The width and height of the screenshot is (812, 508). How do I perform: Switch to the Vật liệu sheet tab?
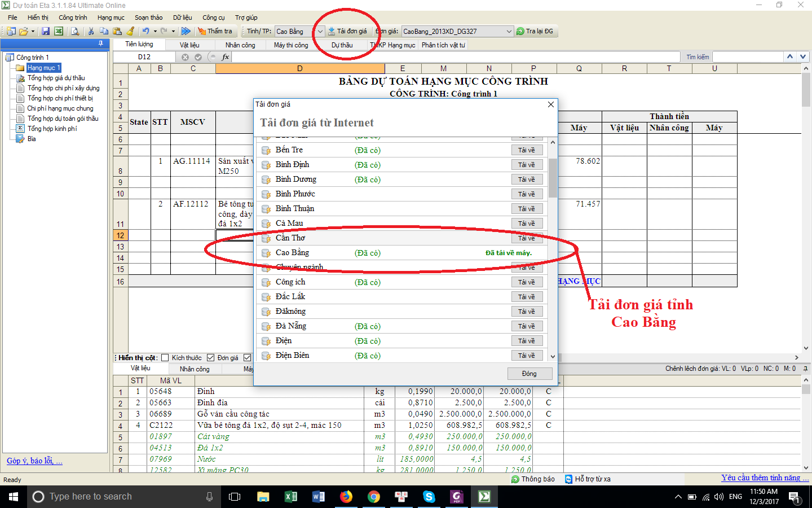[x=189, y=45]
